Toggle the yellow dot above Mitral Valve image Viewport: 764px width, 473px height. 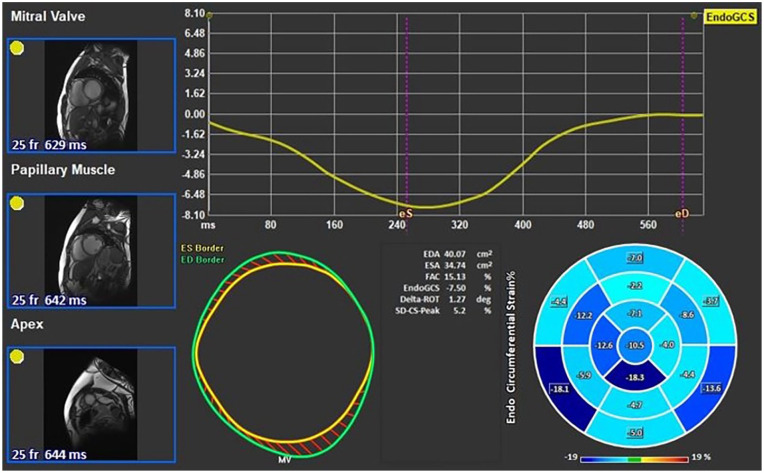click(x=17, y=47)
